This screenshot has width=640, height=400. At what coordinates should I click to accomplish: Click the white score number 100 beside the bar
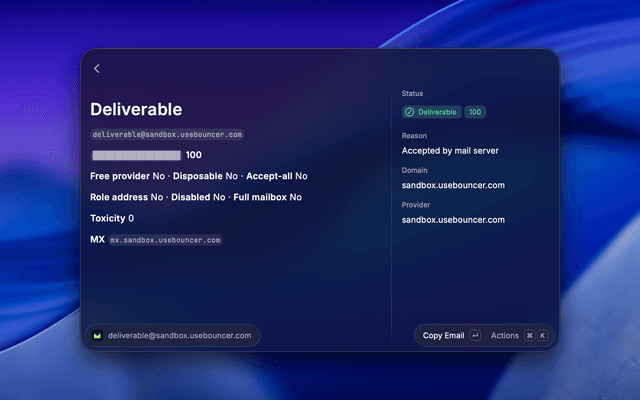[193, 155]
